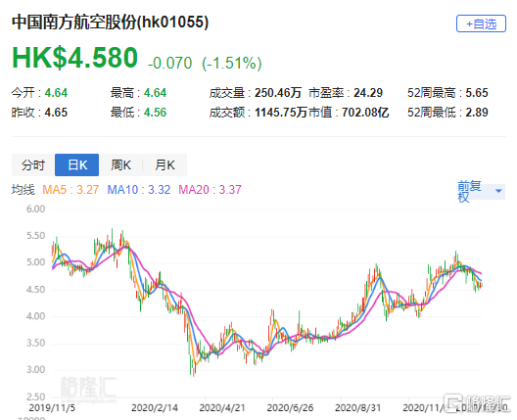This screenshot has width=517, height=420.
Task: Click 昨收 value 4.65
Action: [x=56, y=113]
